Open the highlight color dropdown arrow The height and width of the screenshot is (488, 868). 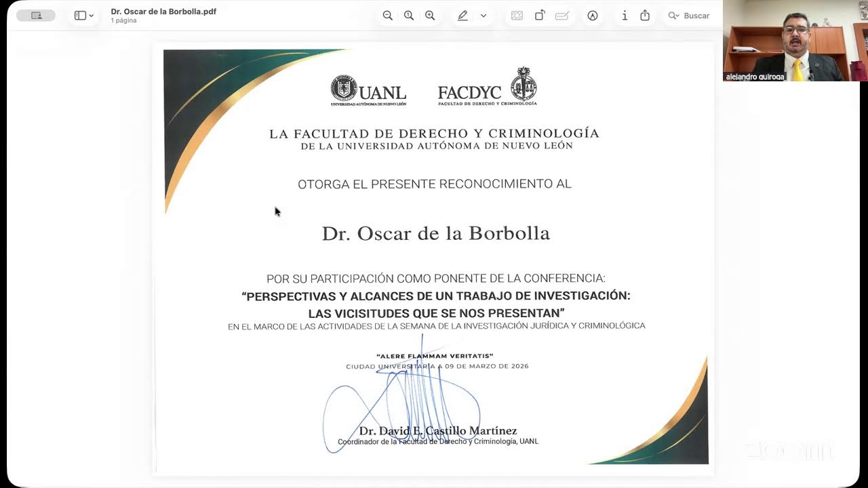pos(484,16)
